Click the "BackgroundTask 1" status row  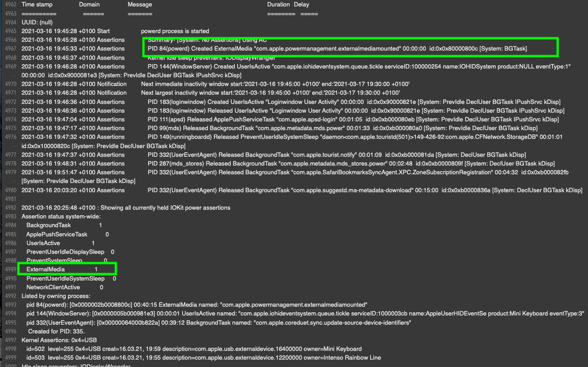(64, 225)
